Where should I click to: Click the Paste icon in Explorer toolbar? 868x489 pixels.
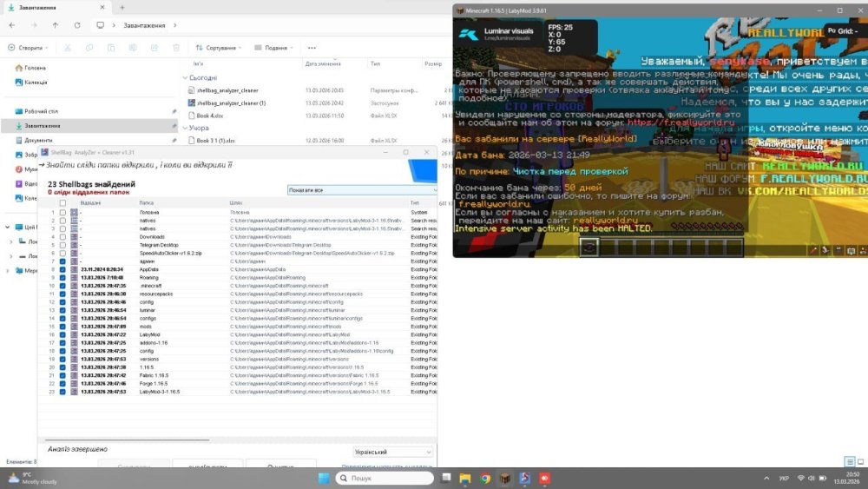pos(111,48)
